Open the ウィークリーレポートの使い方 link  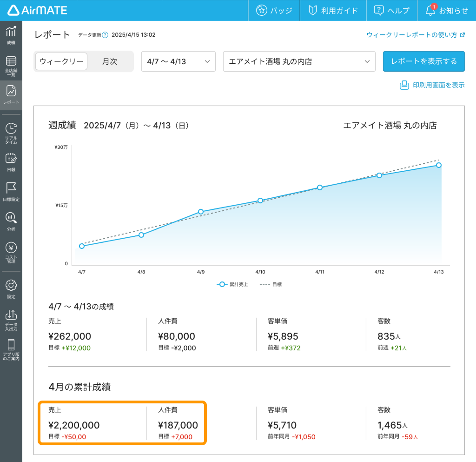coord(416,35)
